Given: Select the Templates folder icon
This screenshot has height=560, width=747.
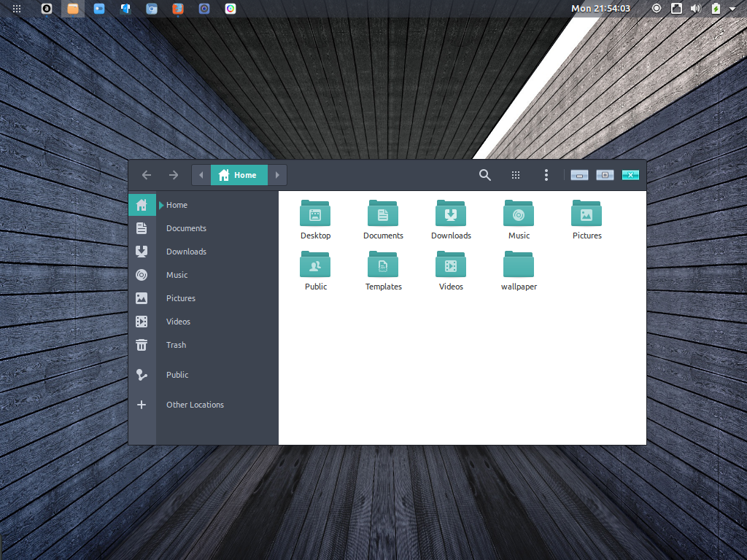Looking at the screenshot, I should tap(383, 264).
